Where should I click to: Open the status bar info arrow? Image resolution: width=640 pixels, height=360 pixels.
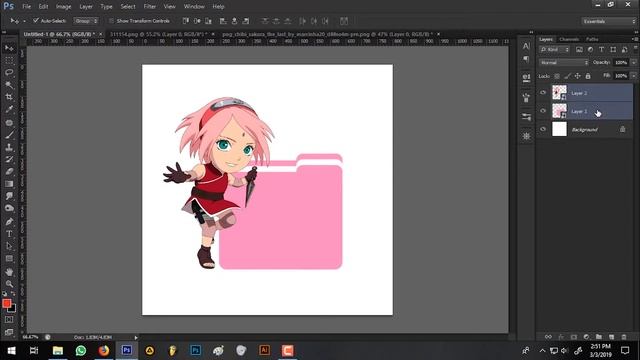point(136,337)
